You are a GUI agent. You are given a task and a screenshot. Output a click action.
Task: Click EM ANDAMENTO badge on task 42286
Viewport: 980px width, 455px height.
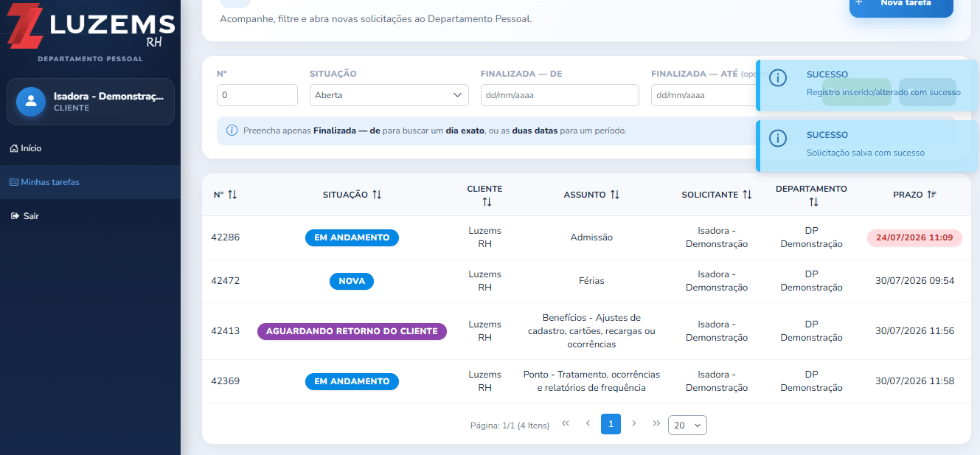pos(352,237)
